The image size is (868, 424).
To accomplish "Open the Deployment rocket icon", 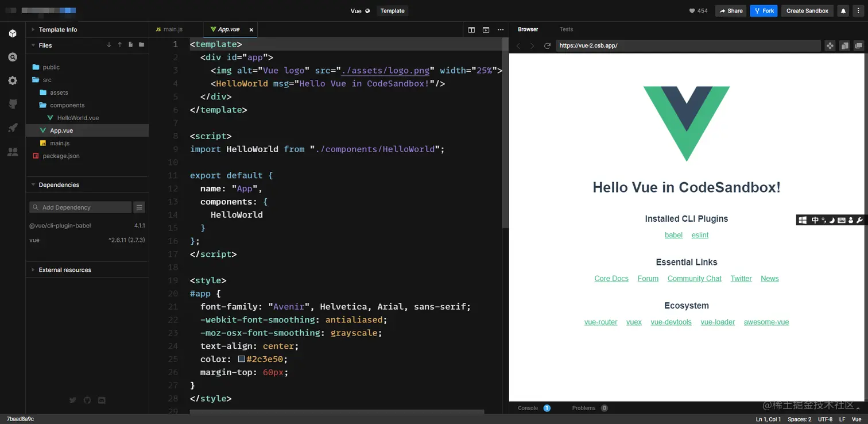I will click(13, 128).
